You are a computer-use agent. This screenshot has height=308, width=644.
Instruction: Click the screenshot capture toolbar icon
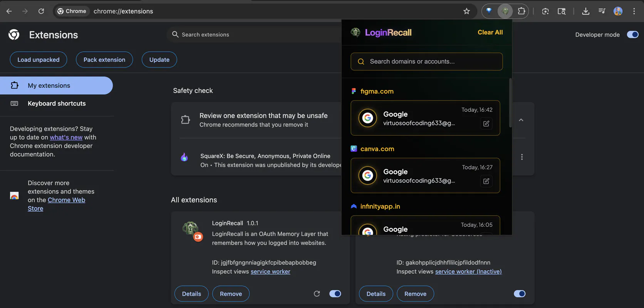pyautogui.click(x=545, y=11)
